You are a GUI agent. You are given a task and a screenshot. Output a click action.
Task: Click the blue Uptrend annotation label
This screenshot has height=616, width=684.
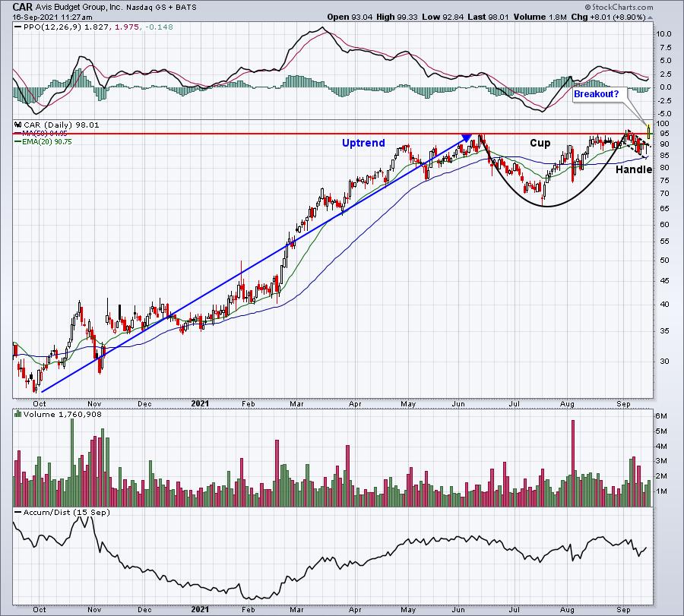coord(363,143)
